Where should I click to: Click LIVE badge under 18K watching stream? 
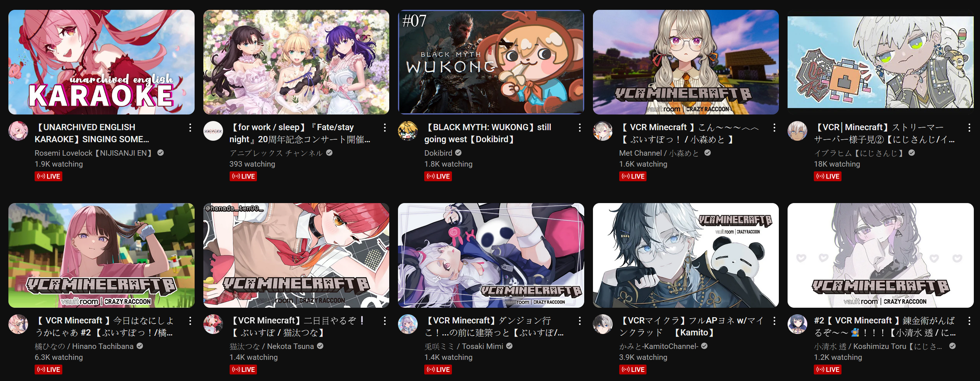[827, 176]
